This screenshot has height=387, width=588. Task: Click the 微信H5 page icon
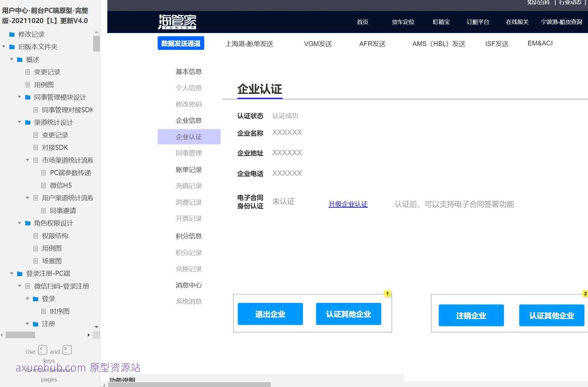(43, 185)
